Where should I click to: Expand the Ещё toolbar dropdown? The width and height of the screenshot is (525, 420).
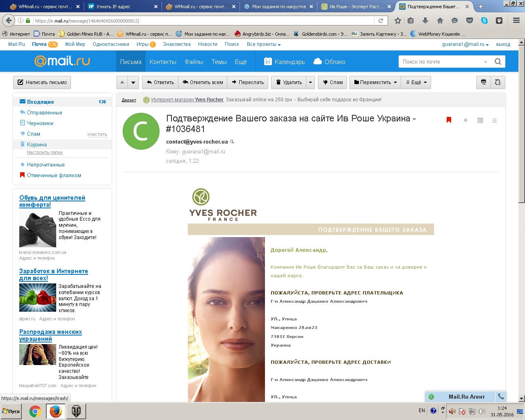click(x=416, y=82)
